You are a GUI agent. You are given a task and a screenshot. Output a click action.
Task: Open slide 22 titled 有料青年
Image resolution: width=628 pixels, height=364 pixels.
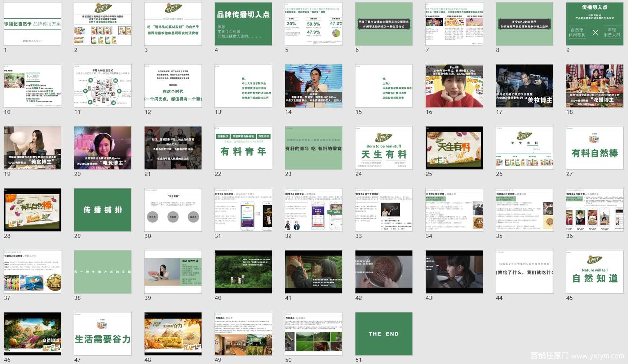point(243,148)
